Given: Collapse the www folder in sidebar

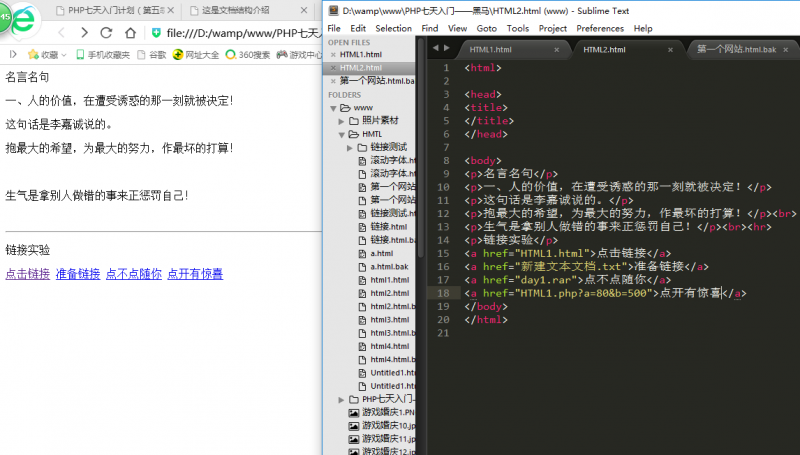Looking at the screenshot, I should pyautogui.click(x=333, y=107).
